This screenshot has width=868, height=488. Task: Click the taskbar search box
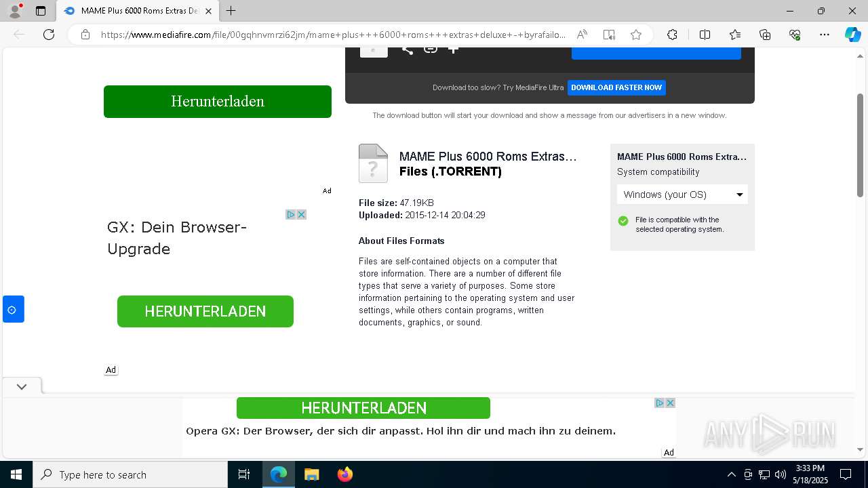[x=130, y=474]
